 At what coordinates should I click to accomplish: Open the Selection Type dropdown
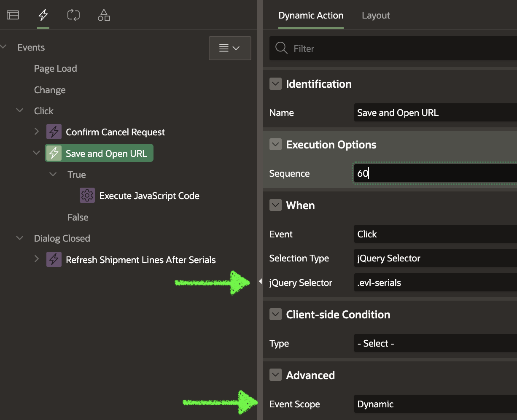(436, 258)
